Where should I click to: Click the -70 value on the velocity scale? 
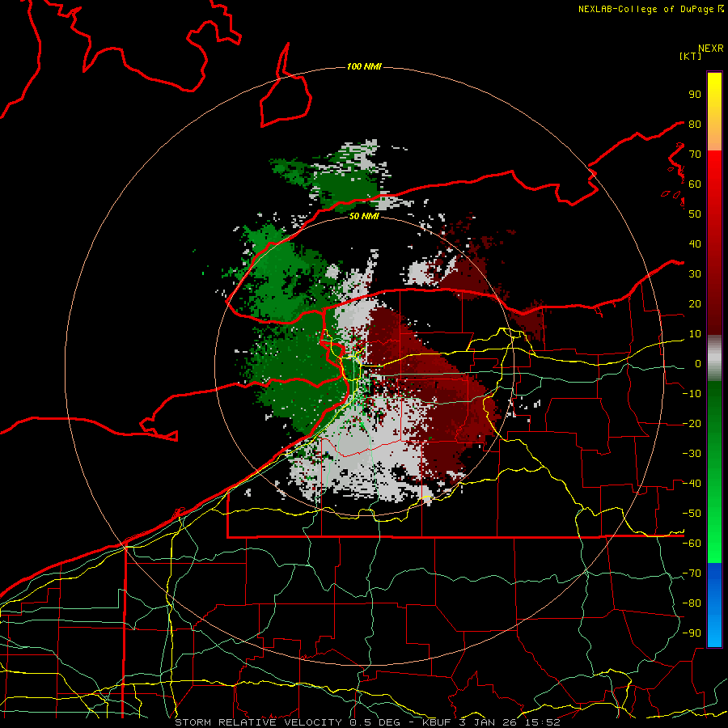pyautogui.click(x=692, y=574)
